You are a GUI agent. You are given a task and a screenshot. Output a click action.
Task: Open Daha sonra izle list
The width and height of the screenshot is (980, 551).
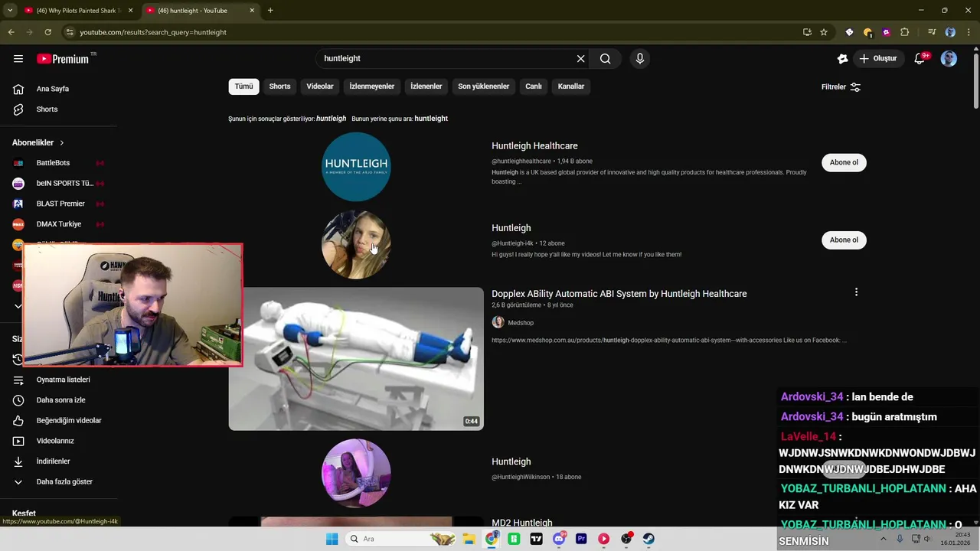tap(62, 400)
